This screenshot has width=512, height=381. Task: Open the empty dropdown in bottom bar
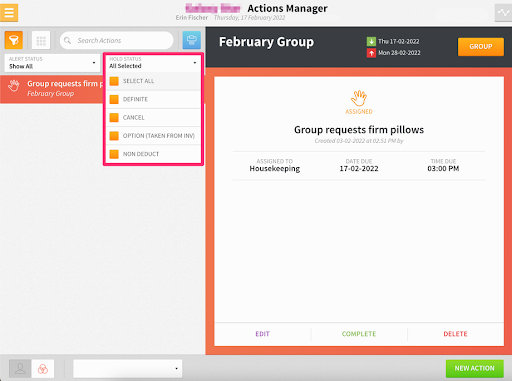click(128, 369)
